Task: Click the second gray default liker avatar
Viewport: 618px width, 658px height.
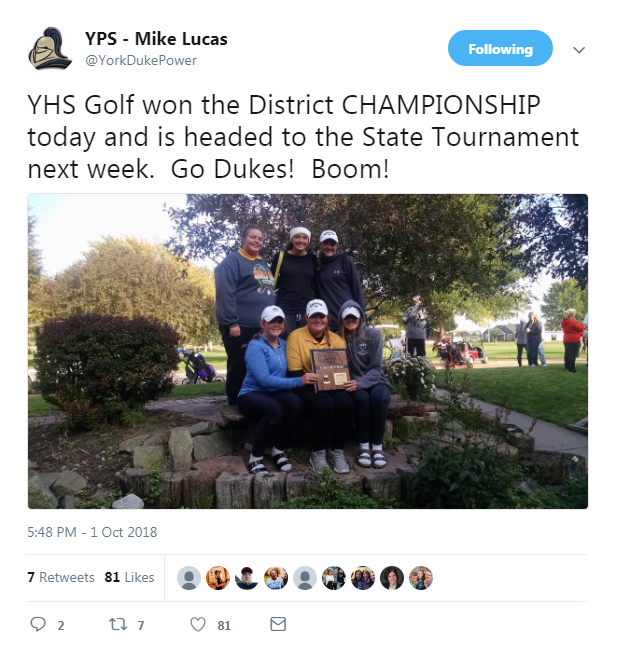Action: 305,578
